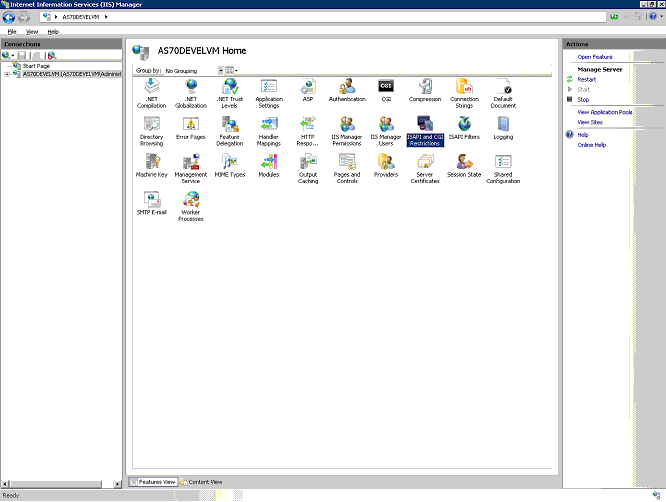Screen dimensions: 666x502
Task: Click the Open Feature action link
Action: (x=595, y=57)
